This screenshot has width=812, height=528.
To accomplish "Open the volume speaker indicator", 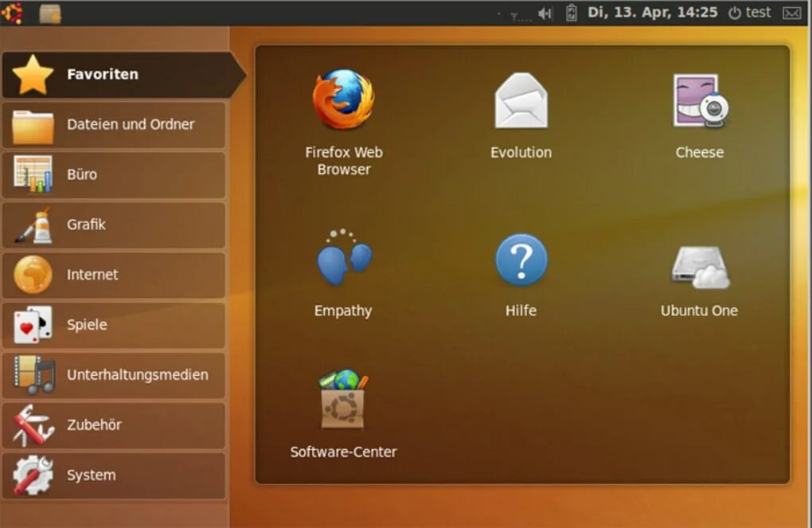I will coord(545,14).
